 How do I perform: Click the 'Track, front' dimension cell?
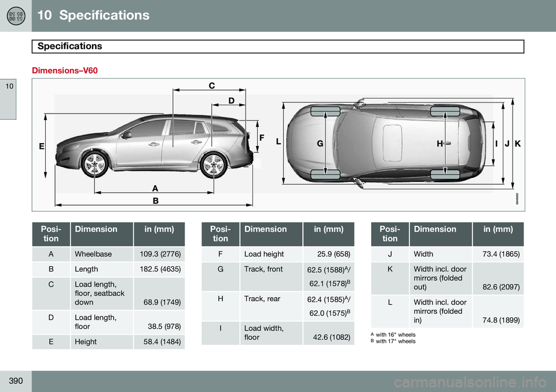pyautogui.click(x=271, y=276)
